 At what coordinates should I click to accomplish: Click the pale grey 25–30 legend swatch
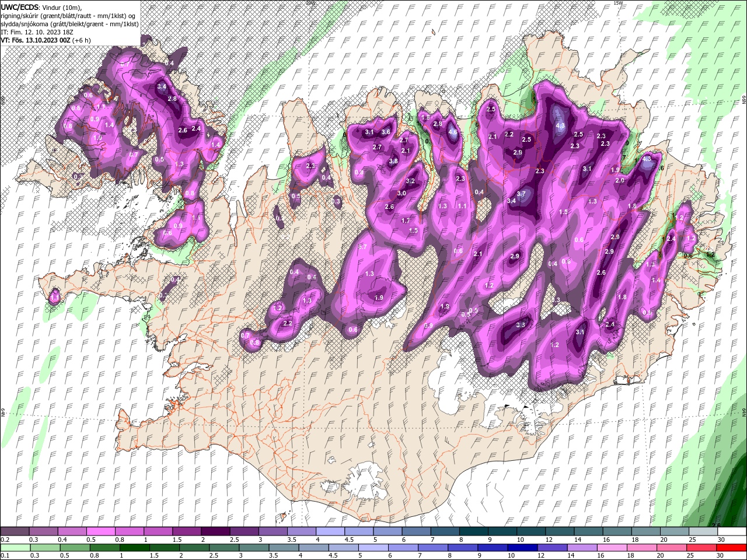point(703,531)
